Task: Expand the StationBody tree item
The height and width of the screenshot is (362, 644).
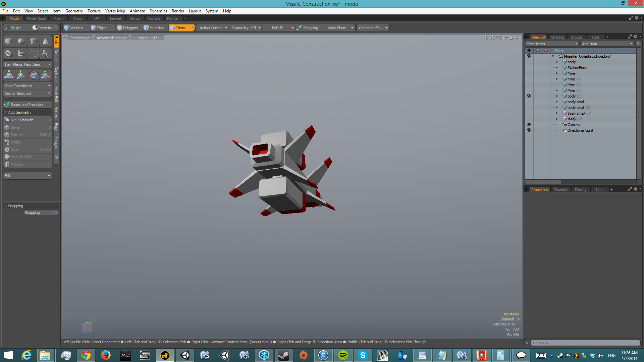Action: click(557, 68)
